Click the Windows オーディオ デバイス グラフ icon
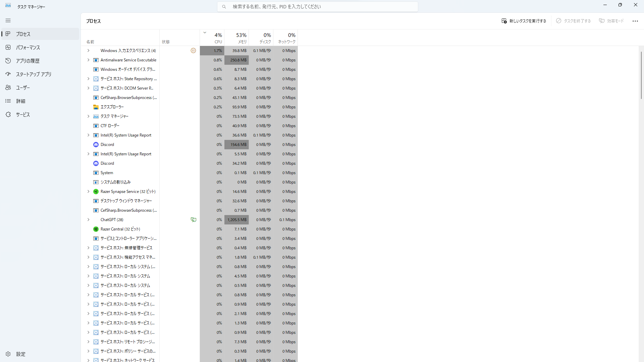This screenshot has height=362, width=644. click(x=96, y=69)
